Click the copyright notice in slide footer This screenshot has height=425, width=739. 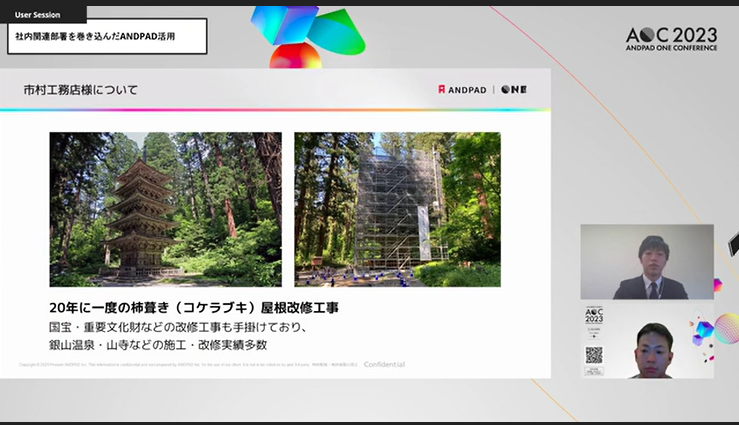(x=189, y=365)
